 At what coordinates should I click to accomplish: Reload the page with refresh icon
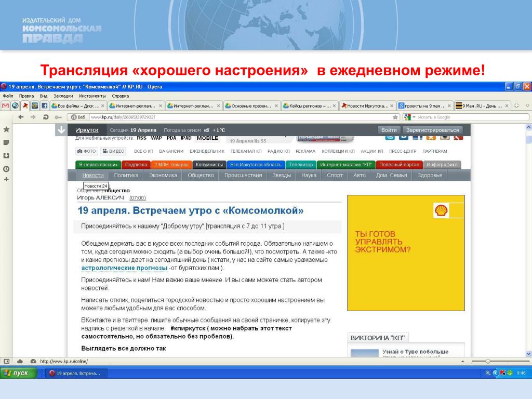coord(46,117)
